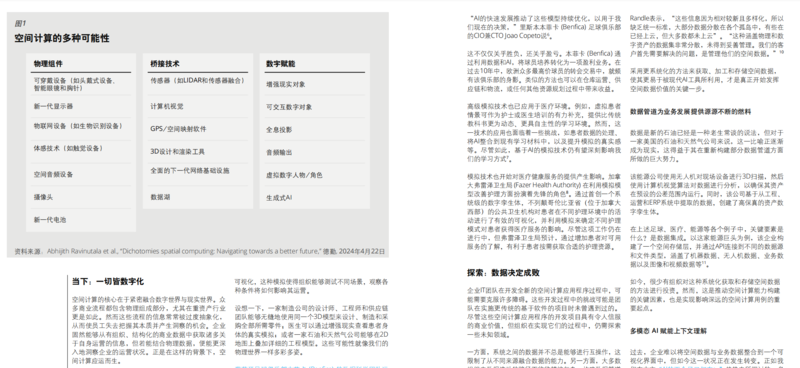Click the figure title '空间计算的多种可能性'
The height and width of the screenshot is (368, 800).
point(62,38)
